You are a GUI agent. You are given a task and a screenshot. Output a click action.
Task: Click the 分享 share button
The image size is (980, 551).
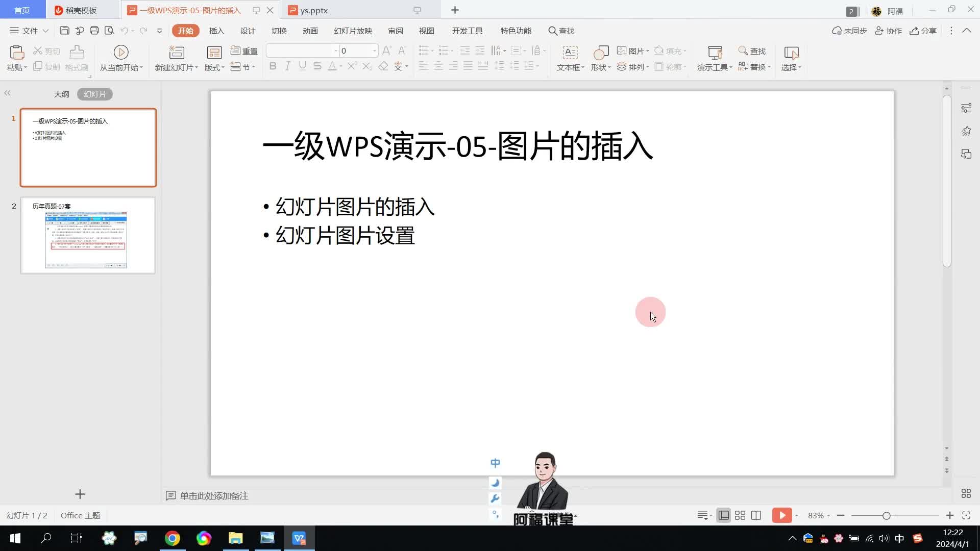tap(923, 31)
